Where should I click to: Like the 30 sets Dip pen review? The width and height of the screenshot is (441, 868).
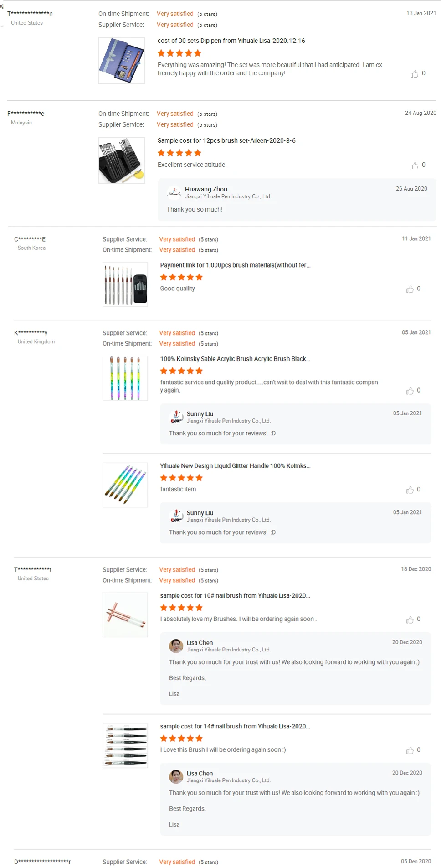point(414,74)
